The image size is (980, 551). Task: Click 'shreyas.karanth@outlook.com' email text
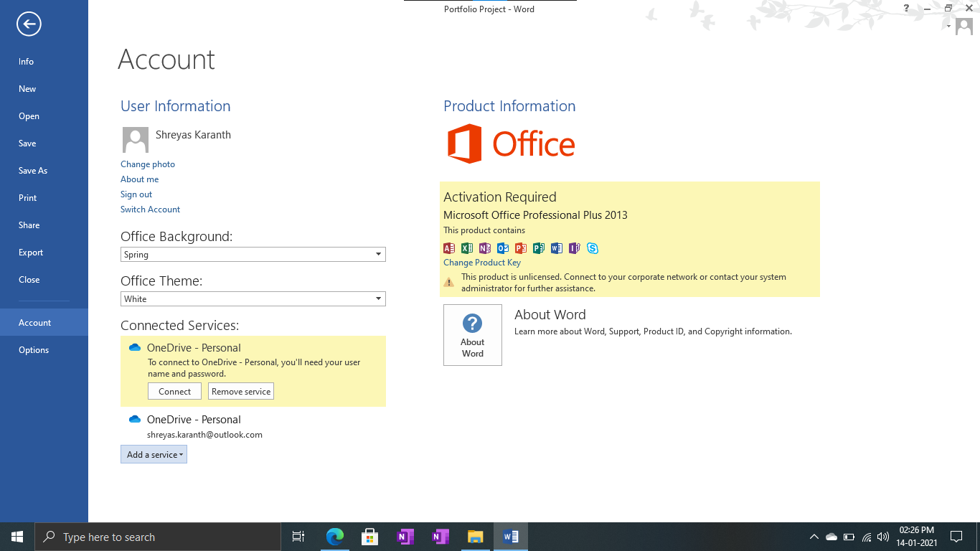(204, 435)
